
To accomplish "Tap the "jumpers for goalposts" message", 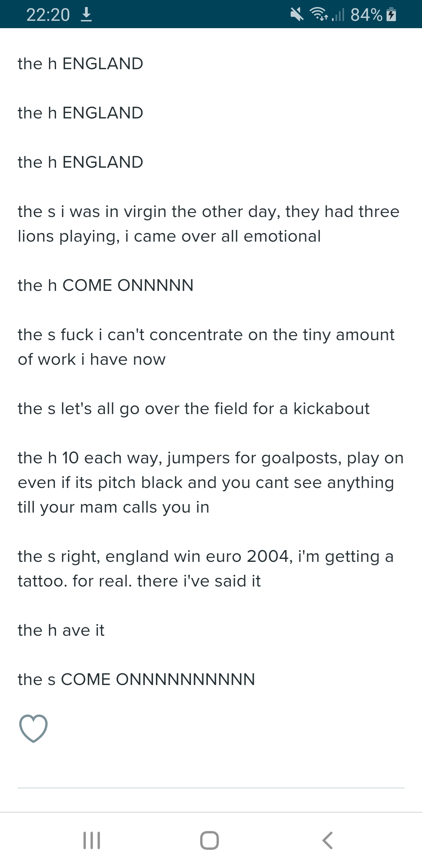I will [210, 482].
